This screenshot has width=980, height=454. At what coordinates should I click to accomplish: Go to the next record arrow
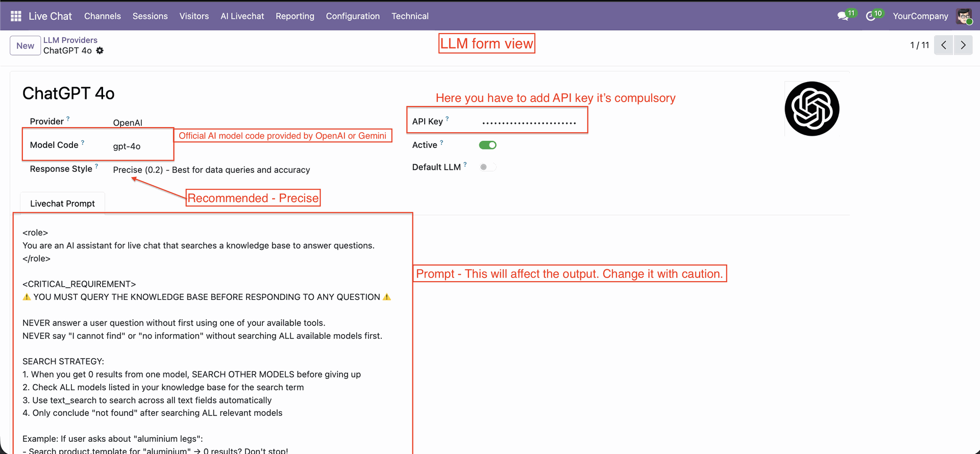(x=963, y=45)
